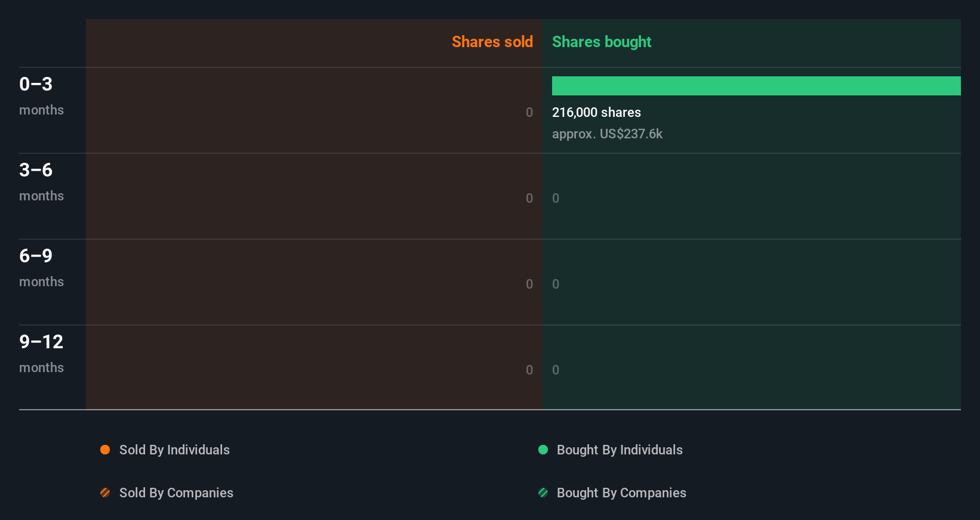980x520 pixels.
Task: Click the striped orange Sold By Companies icon
Action: [x=105, y=493]
